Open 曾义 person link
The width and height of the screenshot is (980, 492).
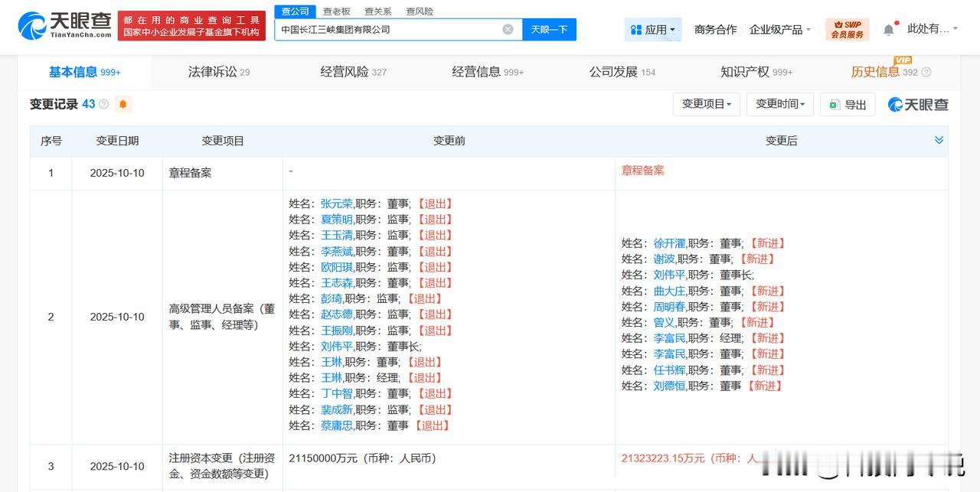point(664,322)
